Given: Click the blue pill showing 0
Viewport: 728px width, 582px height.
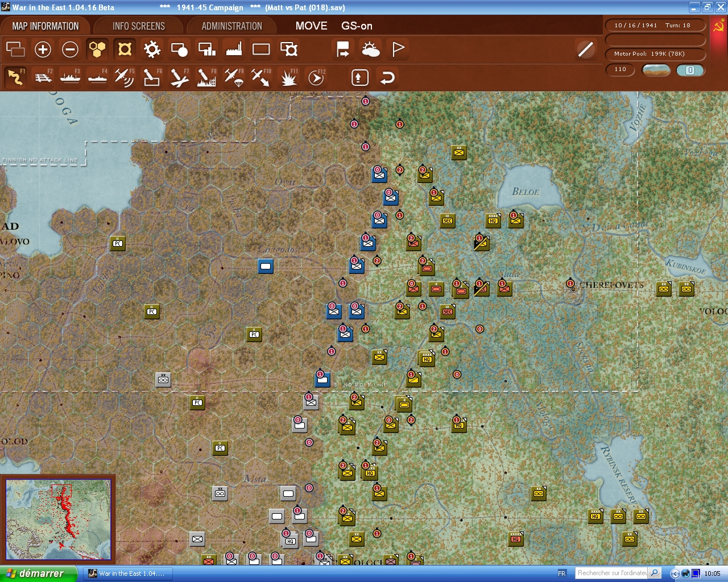Looking at the screenshot, I should [x=690, y=70].
